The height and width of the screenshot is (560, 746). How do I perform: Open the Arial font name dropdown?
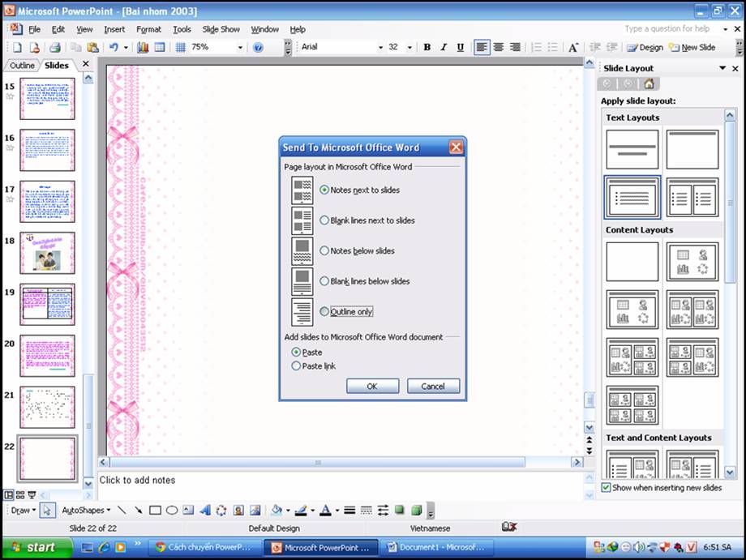(380, 47)
